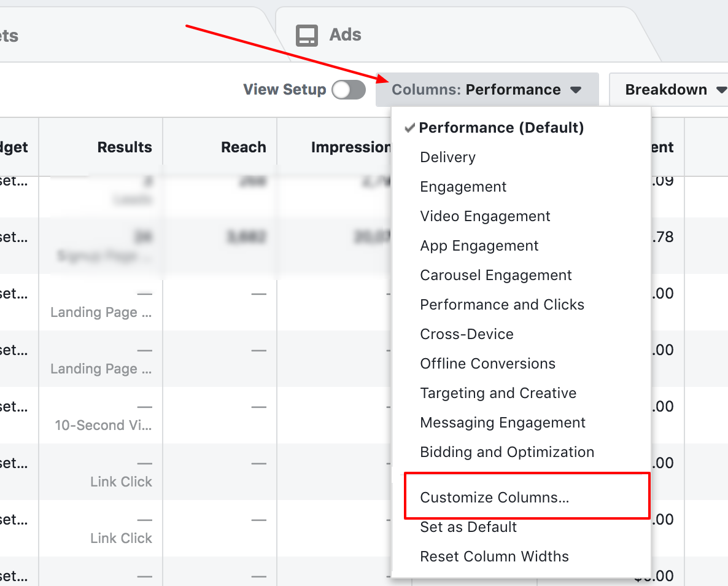Select the Engagement preset
The height and width of the screenshot is (586, 728).
click(x=463, y=187)
